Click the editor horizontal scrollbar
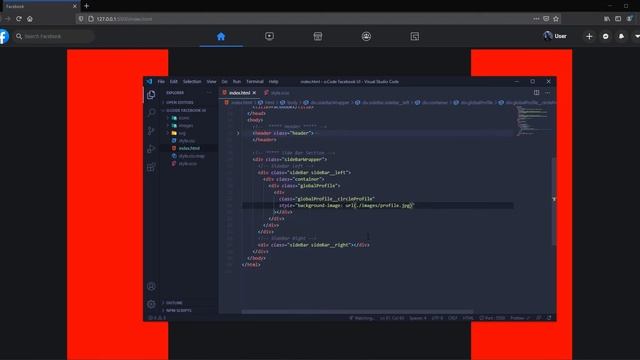 [357, 312]
